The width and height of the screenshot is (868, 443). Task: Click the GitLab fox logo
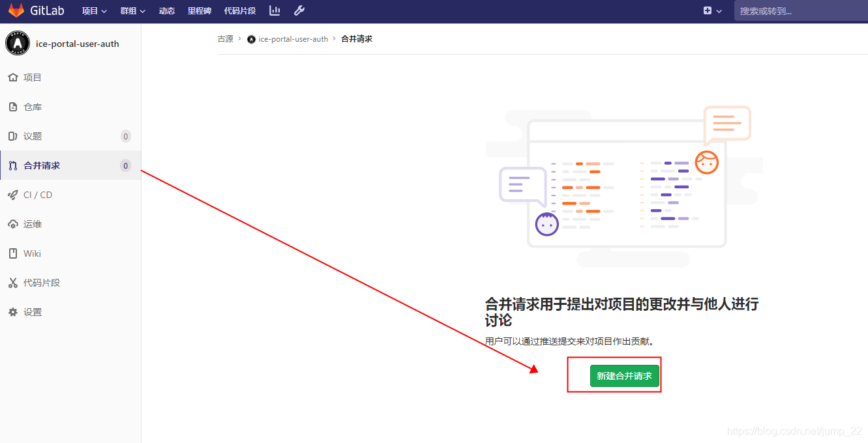16,10
